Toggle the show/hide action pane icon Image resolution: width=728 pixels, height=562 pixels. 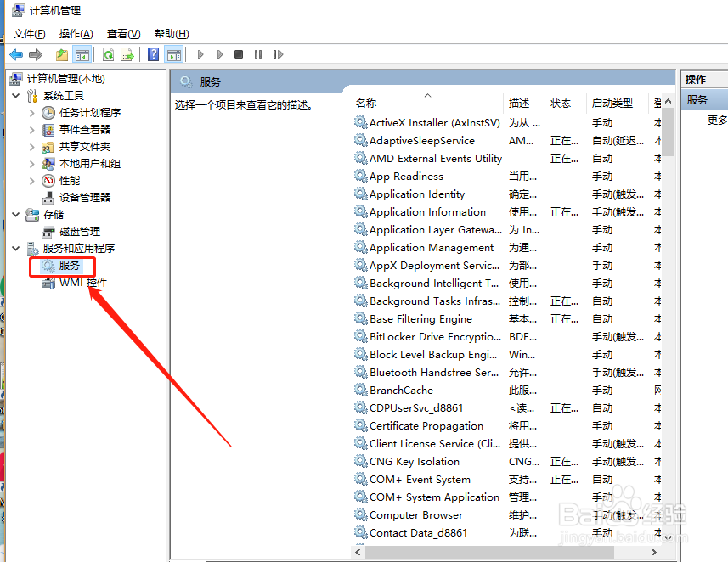[173, 54]
